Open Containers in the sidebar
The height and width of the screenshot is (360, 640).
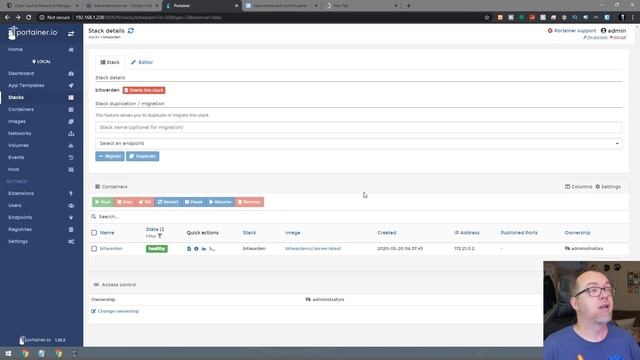[21, 109]
